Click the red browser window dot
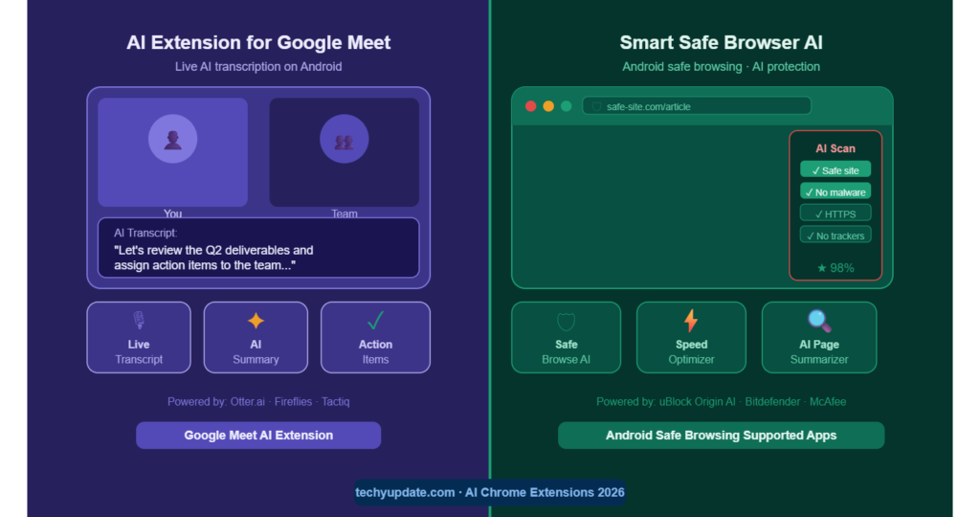The image size is (980, 517). (x=530, y=106)
